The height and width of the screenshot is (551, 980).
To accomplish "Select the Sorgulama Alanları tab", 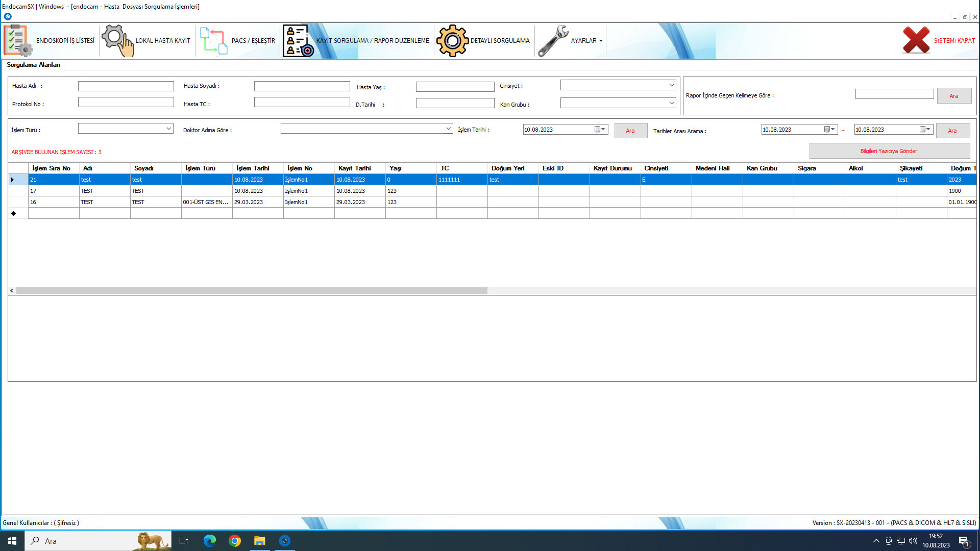I will (33, 65).
